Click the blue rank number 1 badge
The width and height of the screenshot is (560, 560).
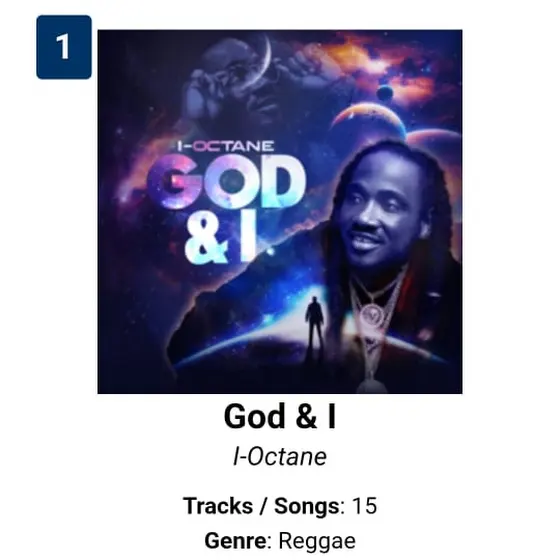64,47
